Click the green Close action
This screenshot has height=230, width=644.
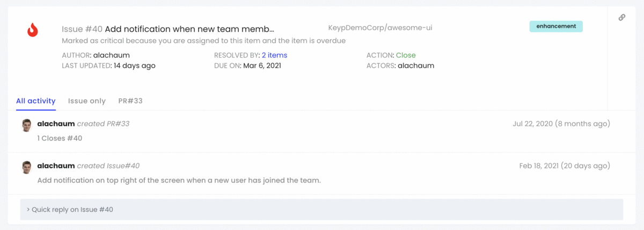(406, 55)
